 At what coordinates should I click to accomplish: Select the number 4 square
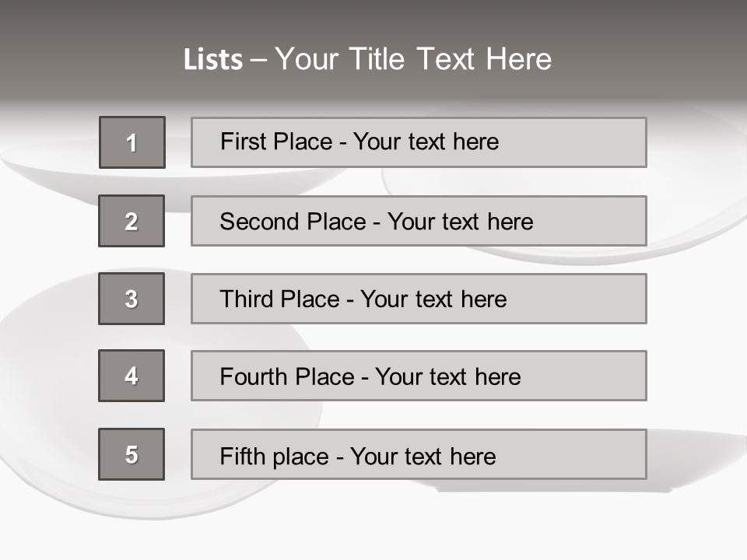(132, 376)
